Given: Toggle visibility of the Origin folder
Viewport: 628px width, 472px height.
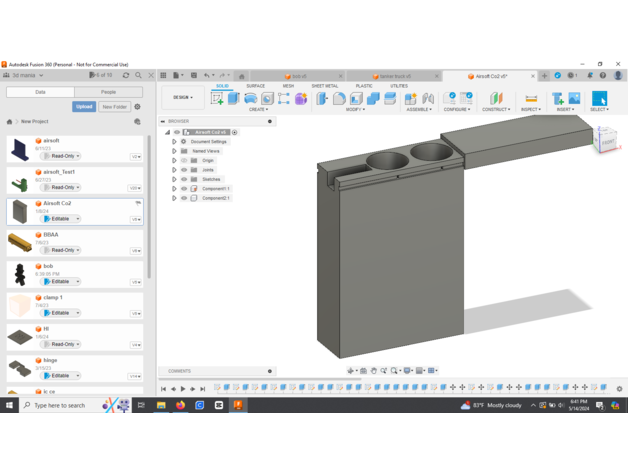Looking at the screenshot, I should click(184, 160).
